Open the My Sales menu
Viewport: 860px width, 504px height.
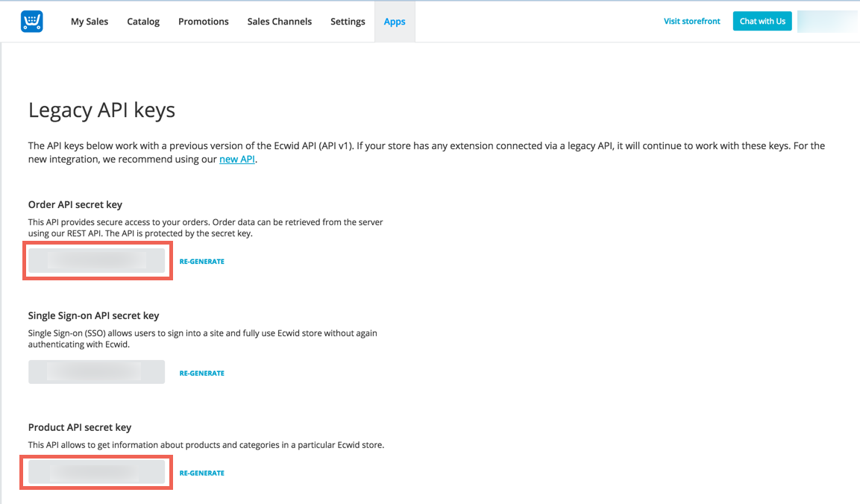pos(90,22)
